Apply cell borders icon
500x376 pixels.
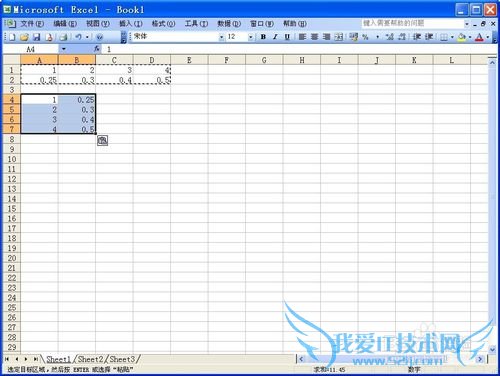[x=444, y=37]
